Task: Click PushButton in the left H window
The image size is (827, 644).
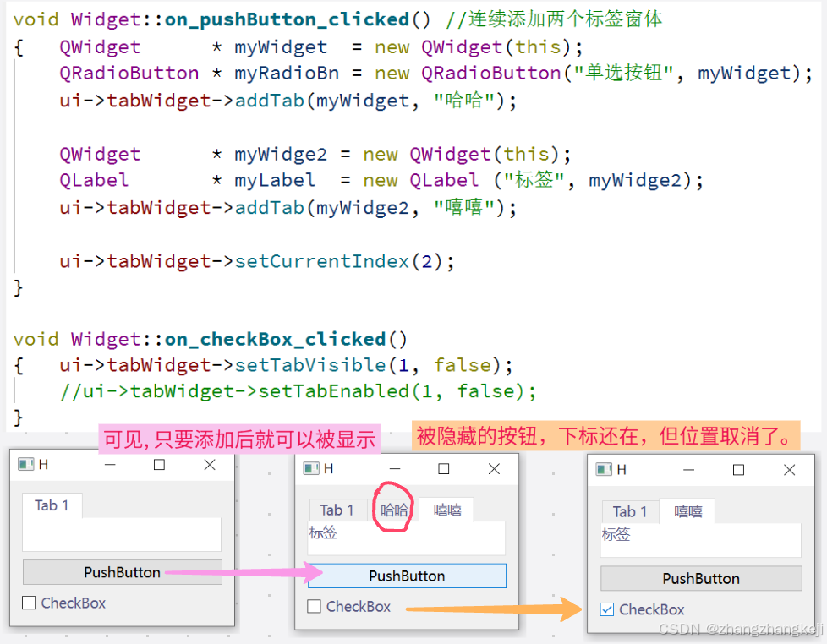Action: click(x=123, y=572)
